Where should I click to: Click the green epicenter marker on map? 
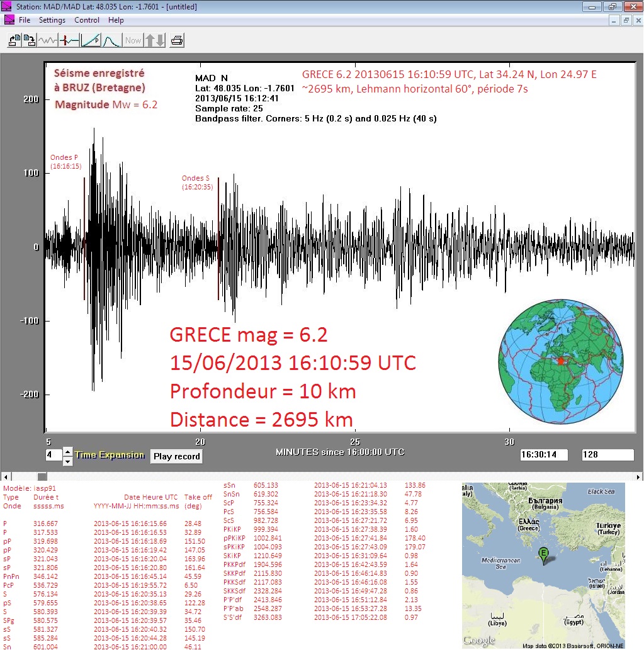(x=543, y=553)
